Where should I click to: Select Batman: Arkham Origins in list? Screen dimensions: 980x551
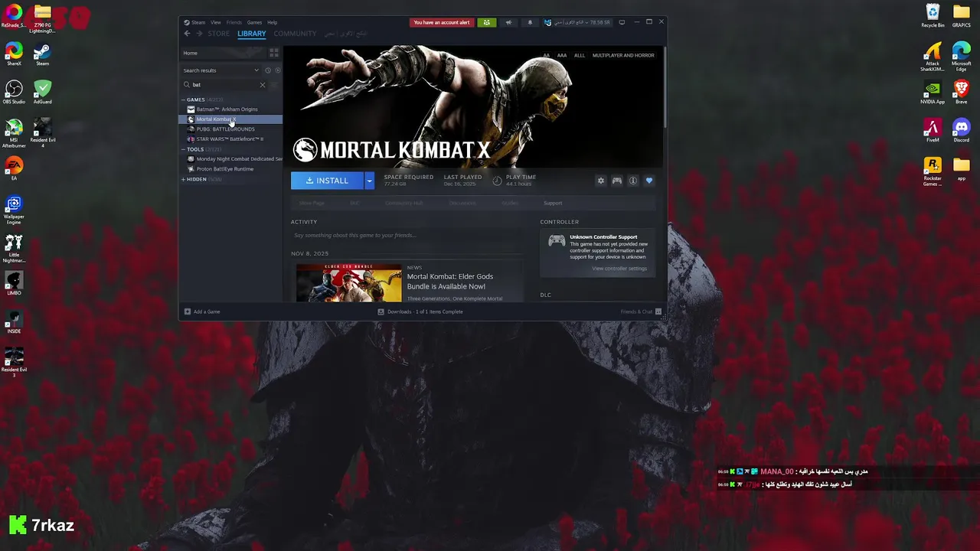click(x=231, y=109)
